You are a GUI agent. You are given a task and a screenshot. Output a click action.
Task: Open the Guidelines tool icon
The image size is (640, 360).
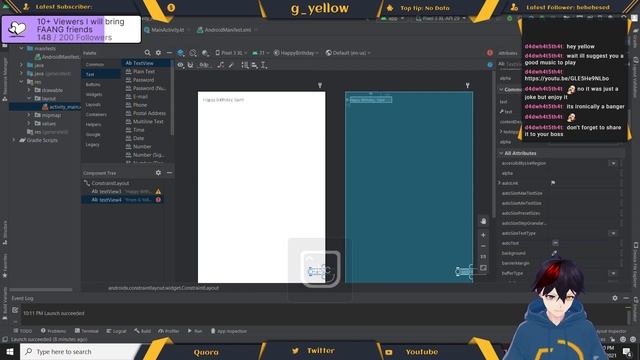[264, 65]
